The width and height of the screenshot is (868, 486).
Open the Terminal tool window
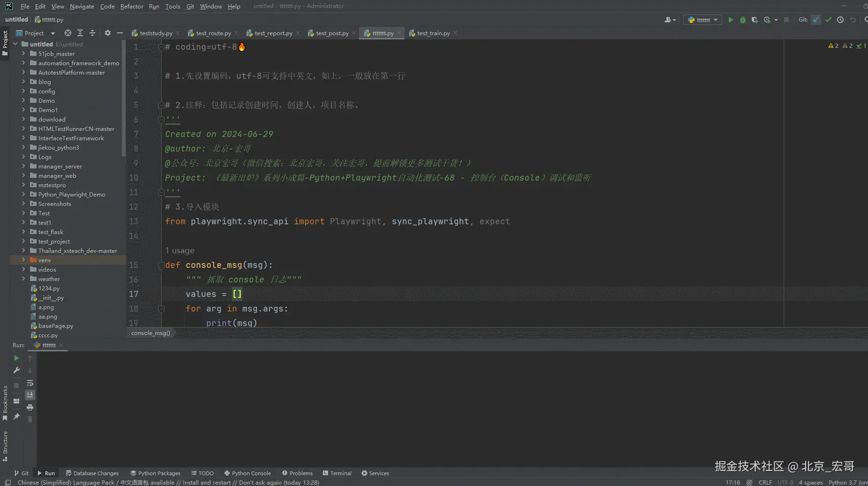point(337,473)
